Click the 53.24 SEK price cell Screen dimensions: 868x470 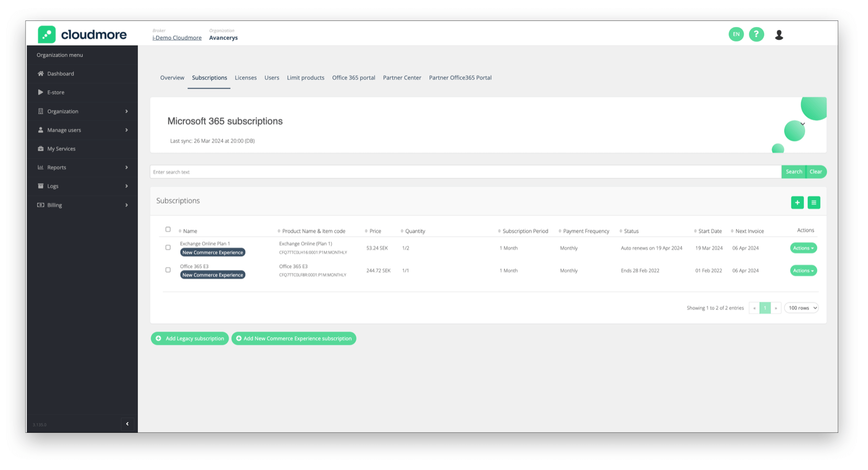[x=377, y=248]
